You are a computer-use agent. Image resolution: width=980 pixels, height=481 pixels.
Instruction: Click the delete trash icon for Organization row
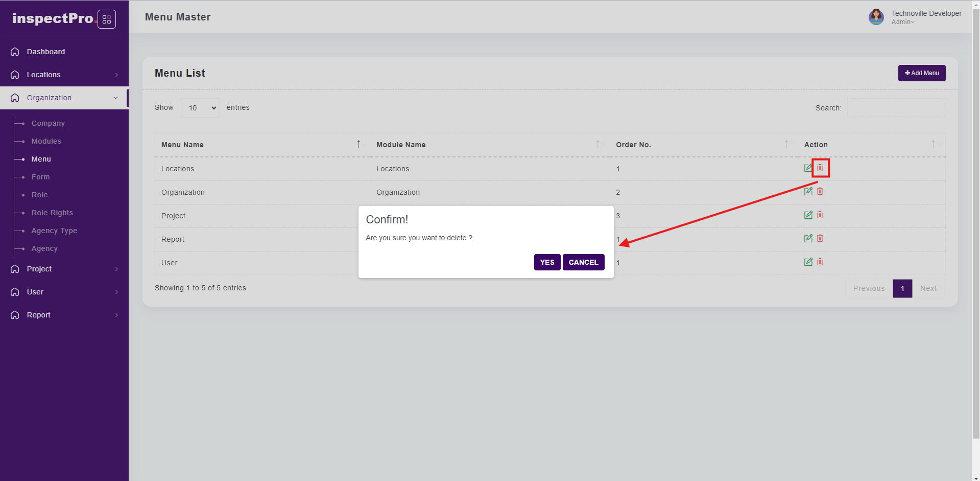pyautogui.click(x=820, y=191)
